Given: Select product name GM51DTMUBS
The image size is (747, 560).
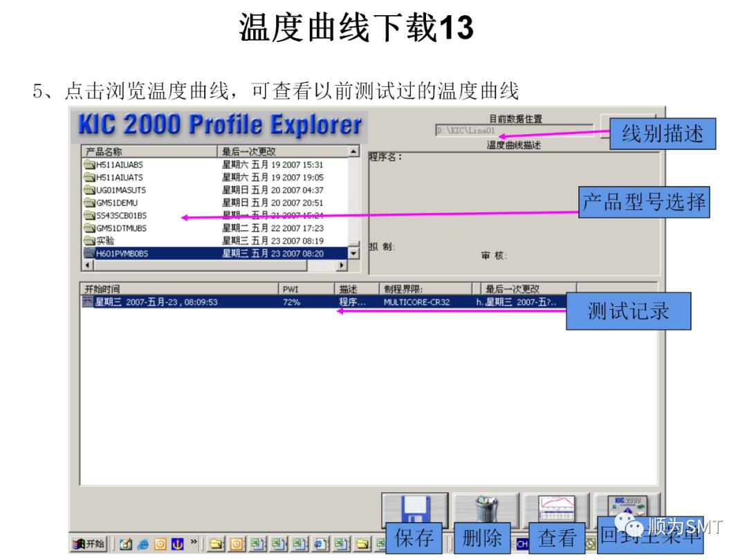Looking at the screenshot, I should pyautogui.click(x=122, y=228).
